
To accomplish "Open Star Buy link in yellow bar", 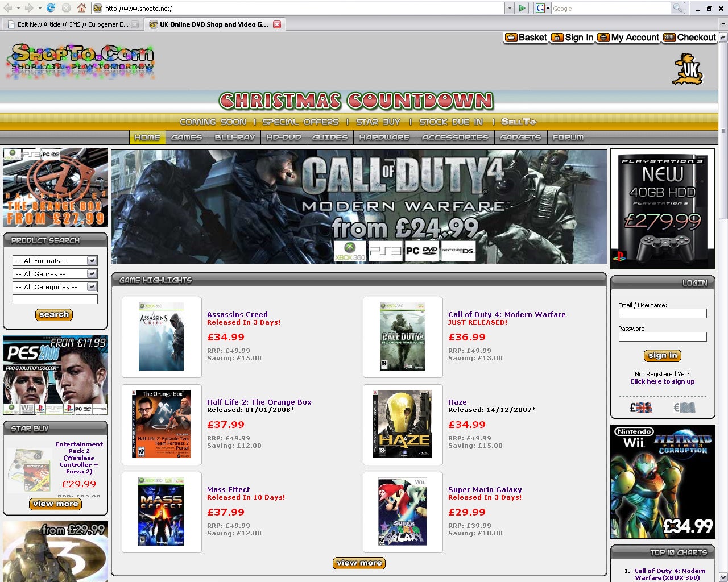I will pos(378,122).
